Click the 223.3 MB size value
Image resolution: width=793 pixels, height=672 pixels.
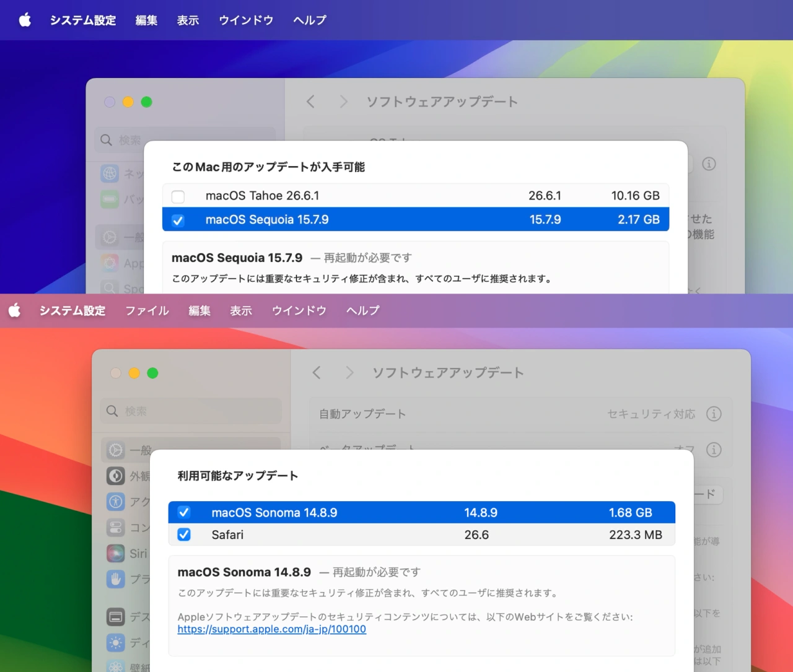pyautogui.click(x=636, y=535)
